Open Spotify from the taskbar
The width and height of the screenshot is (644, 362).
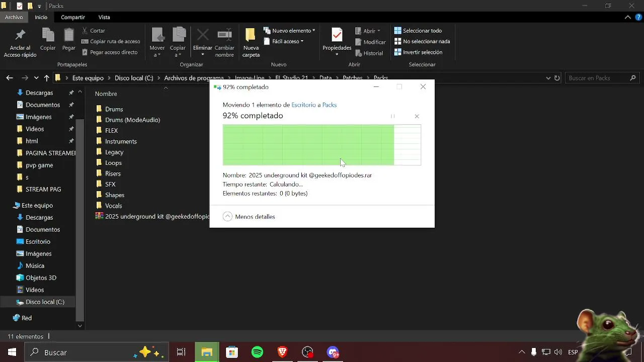click(257, 352)
